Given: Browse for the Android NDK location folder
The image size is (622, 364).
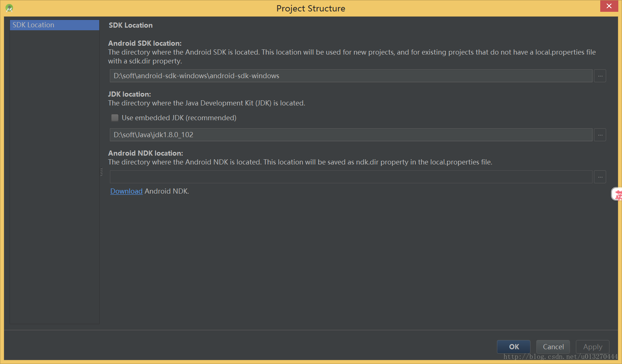Looking at the screenshot, I should coord(600,177).
